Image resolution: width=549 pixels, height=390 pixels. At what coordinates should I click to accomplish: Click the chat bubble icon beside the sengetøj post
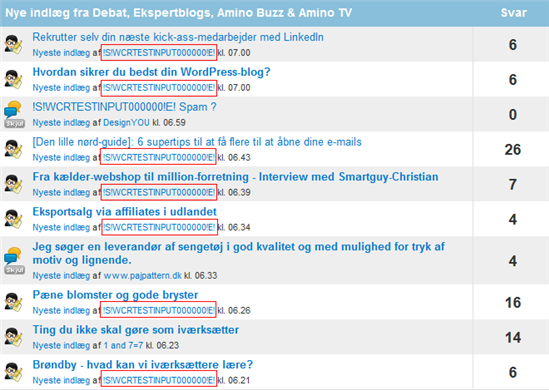click(x=13, y=256)
